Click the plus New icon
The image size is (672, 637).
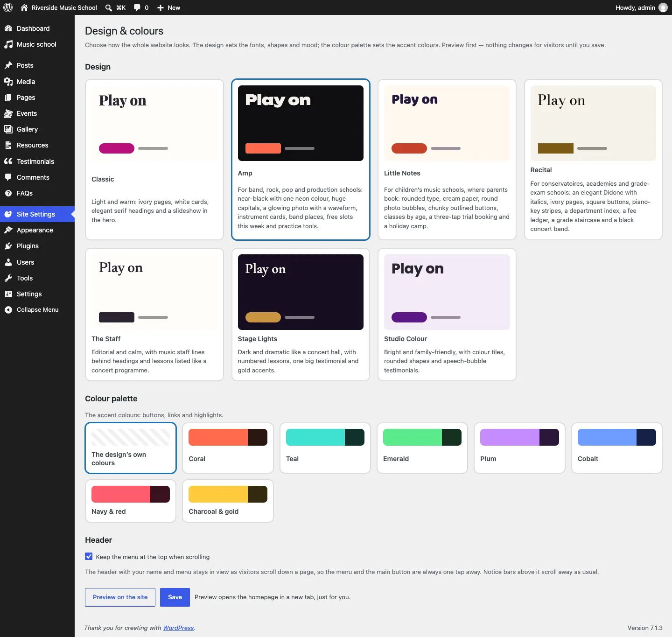(x=161, y=7)
